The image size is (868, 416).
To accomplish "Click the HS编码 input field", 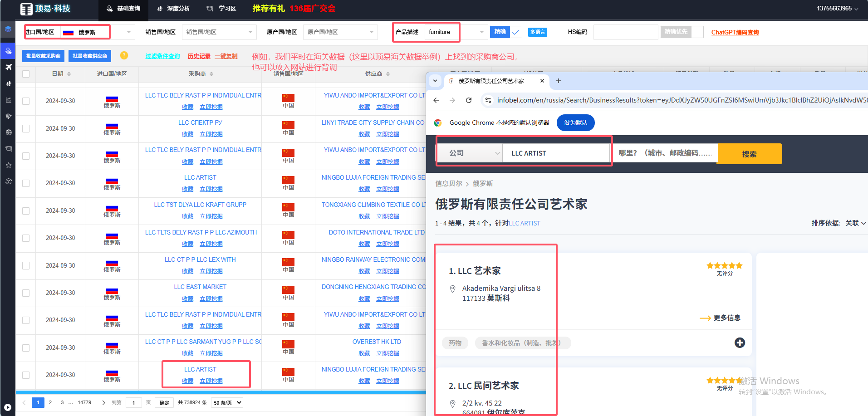I will 625,32.
